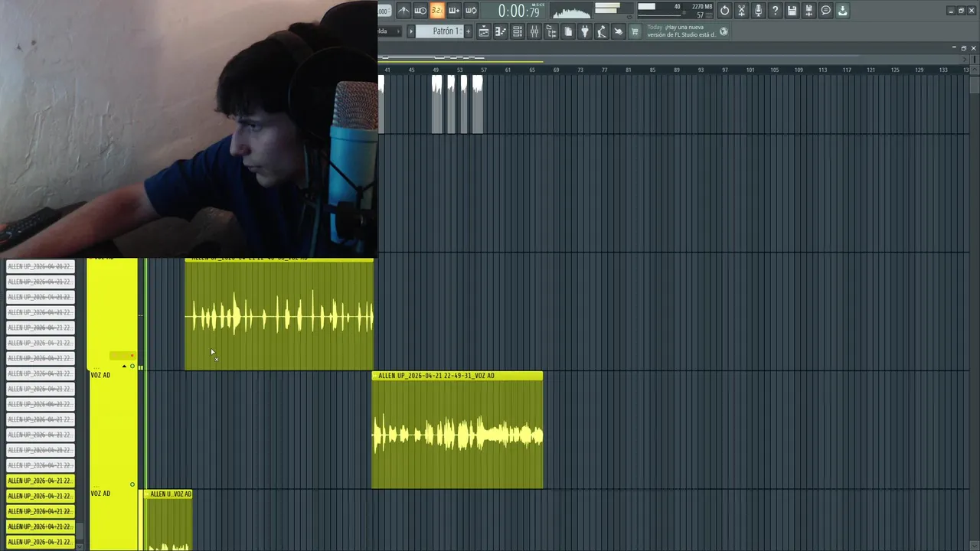
Task: Toggle wait for input before recording
Action: point(420,11)
